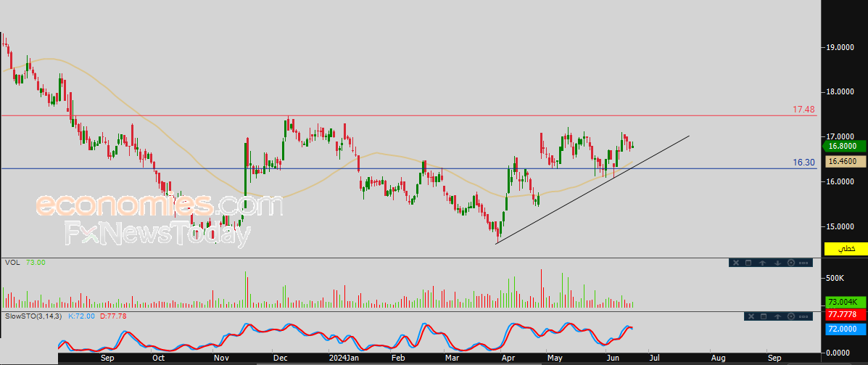The height and width of the screenshot is (365, 868).
Task: Maximize the SlowSTO indicator panel
Action: pos(764,316)
